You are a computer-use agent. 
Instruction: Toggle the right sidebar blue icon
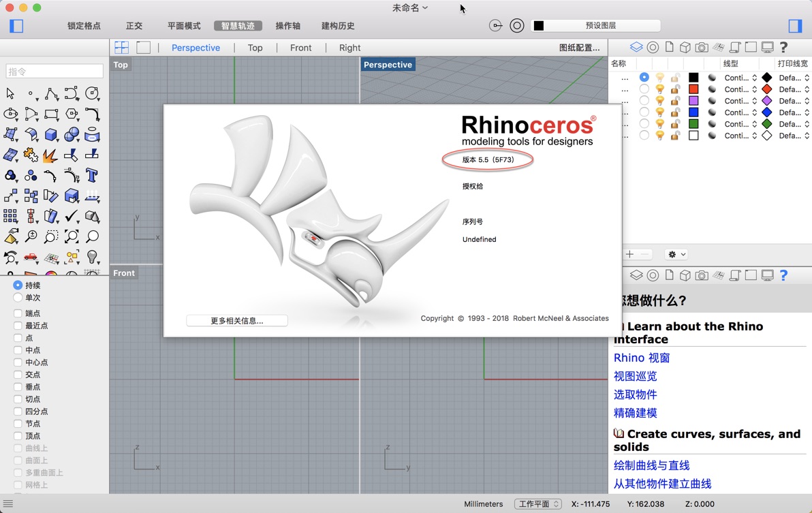[x=795, y=25]
